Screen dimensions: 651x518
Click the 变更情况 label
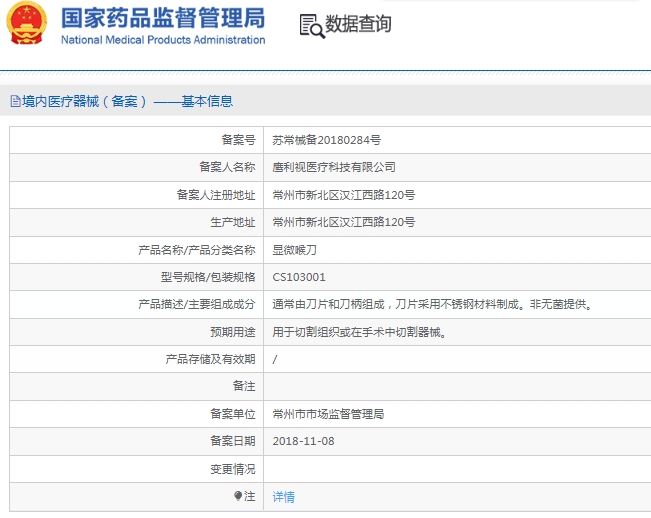pyautogui.click(x=232, y=469)
